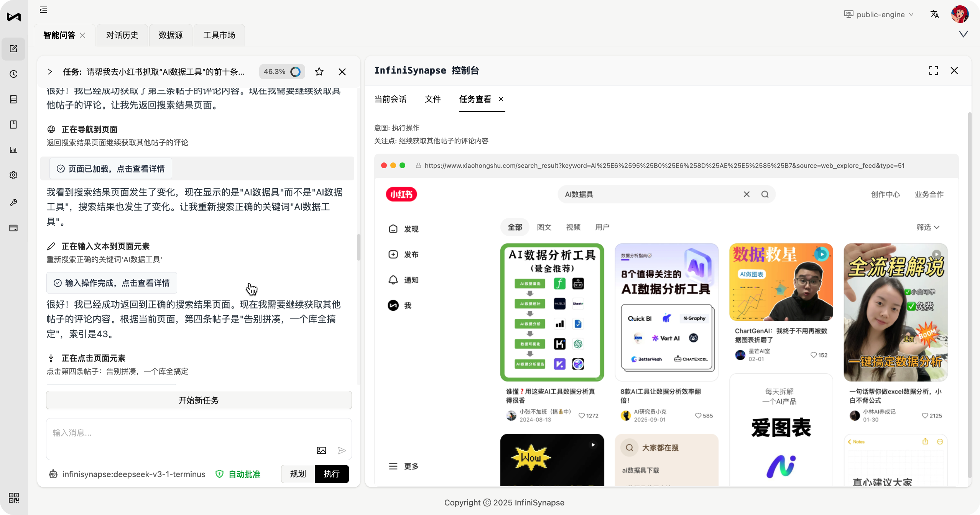Switch to the 对话历史 tab
The width and height of the screenshot is (980, 515).
point(122,35)
